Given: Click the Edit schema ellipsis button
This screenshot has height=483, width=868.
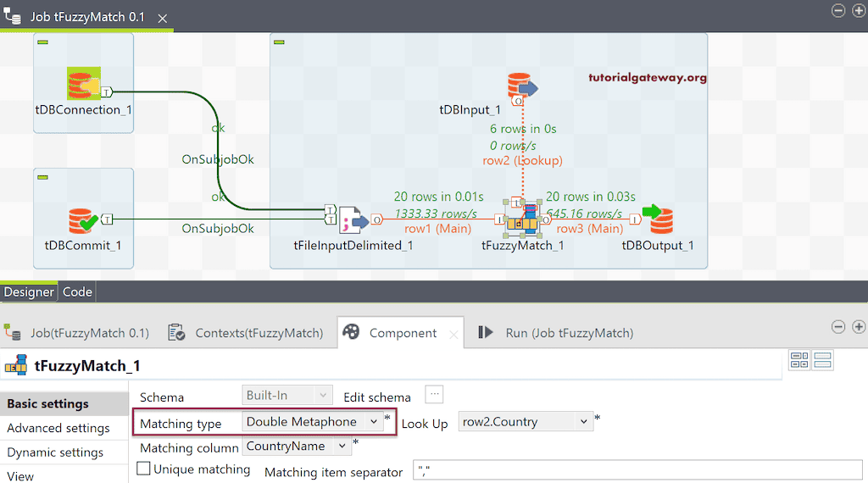Looking at the screenshot, I should 435,395.
